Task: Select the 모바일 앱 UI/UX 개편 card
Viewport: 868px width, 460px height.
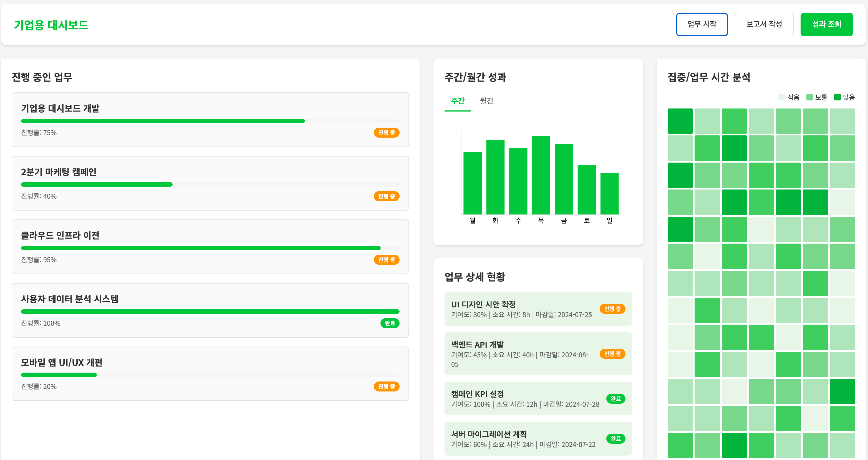Action: (210, 373)
